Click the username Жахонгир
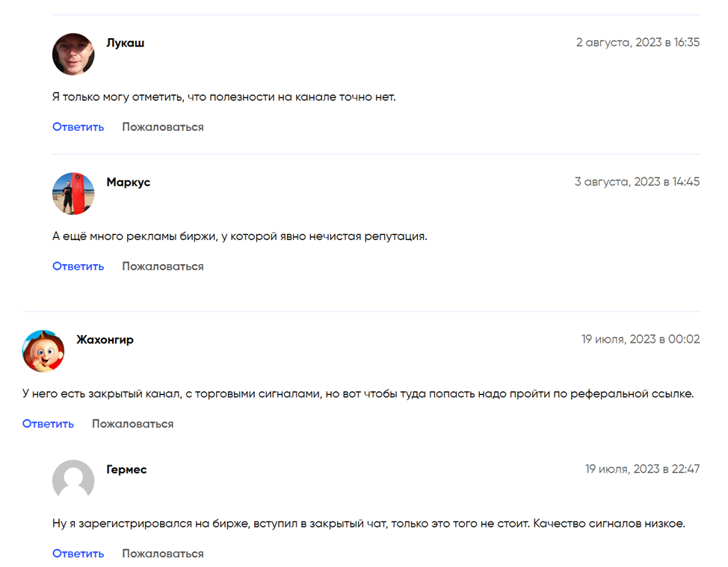Image resolution: width=728 pixels, height=567 pixels. click(105, 340)
